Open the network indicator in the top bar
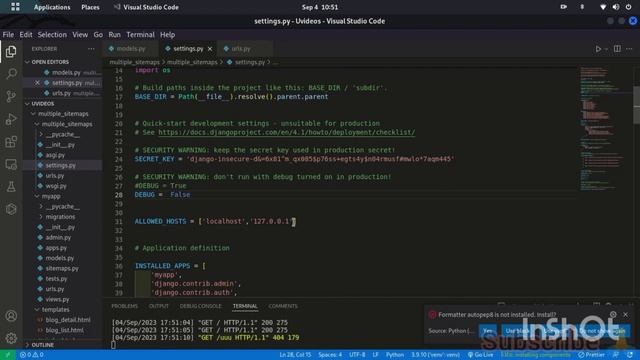 (x=603, y=7)
